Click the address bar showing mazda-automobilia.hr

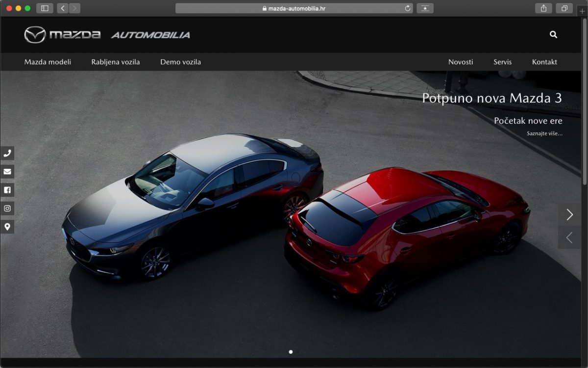point(294,8)
